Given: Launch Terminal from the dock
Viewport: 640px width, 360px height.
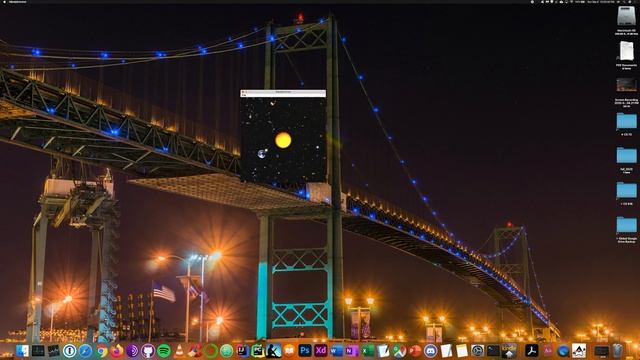Looking at the screenshot, I should (493, 351).
